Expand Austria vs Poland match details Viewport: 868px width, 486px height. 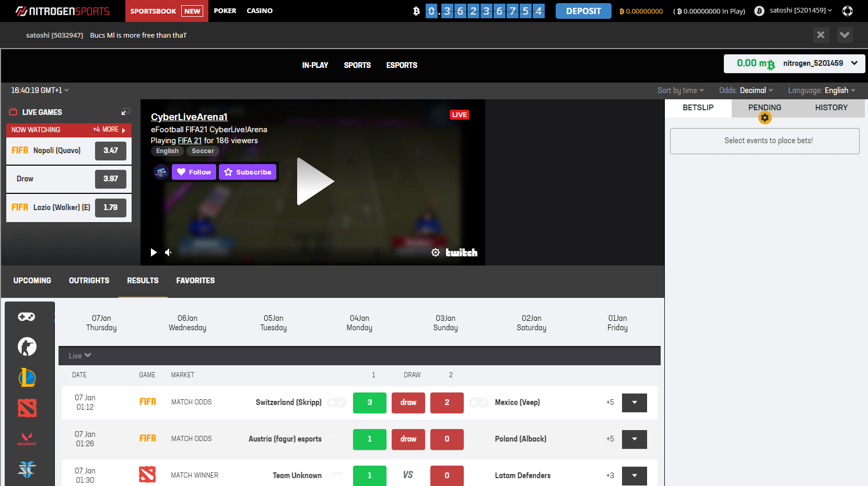(x=635, y=439)
